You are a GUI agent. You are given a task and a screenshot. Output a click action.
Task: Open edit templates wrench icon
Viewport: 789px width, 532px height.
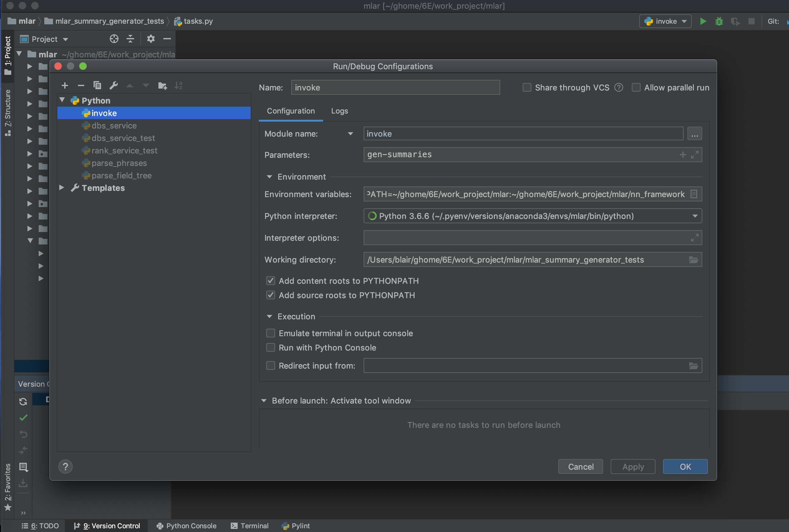click(x=114, y=85)
